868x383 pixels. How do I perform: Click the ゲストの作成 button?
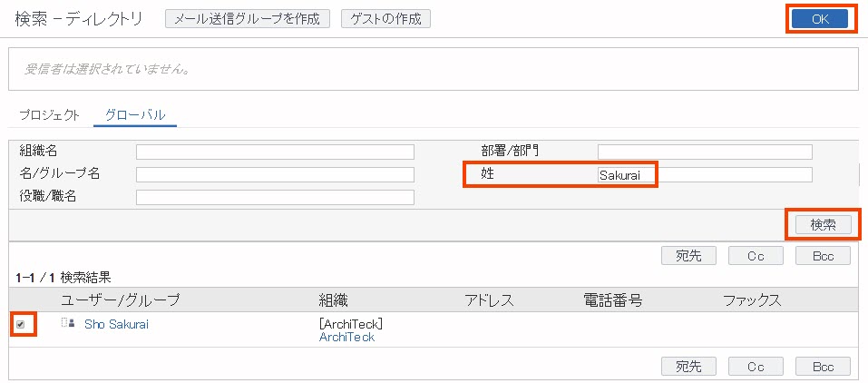385,19
